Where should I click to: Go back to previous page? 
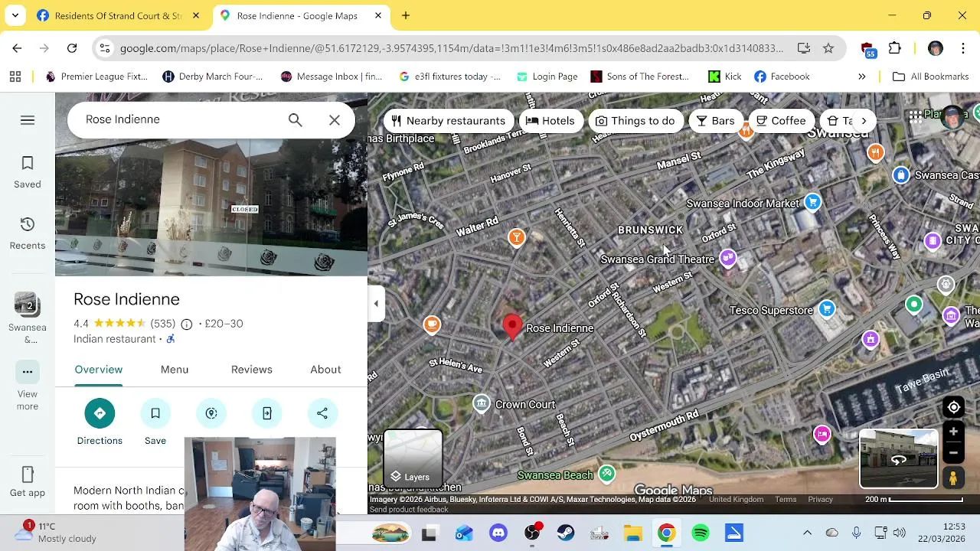pyautogui.click(x=17, y=48)
